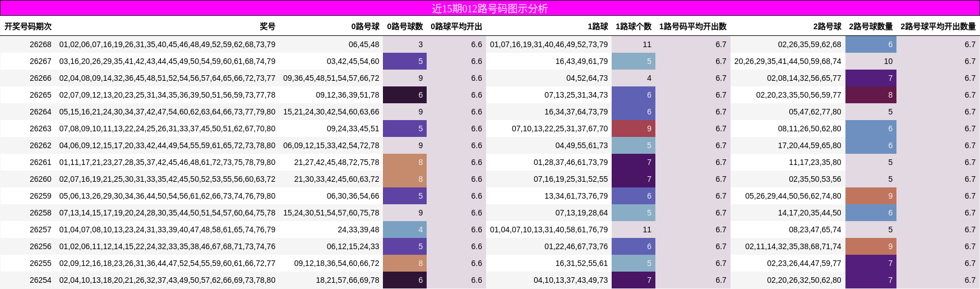Click the 2路 cell '02,20,26,32,50,62,80'
Viewport: 980px width, 289px height.
click(804, 280)
